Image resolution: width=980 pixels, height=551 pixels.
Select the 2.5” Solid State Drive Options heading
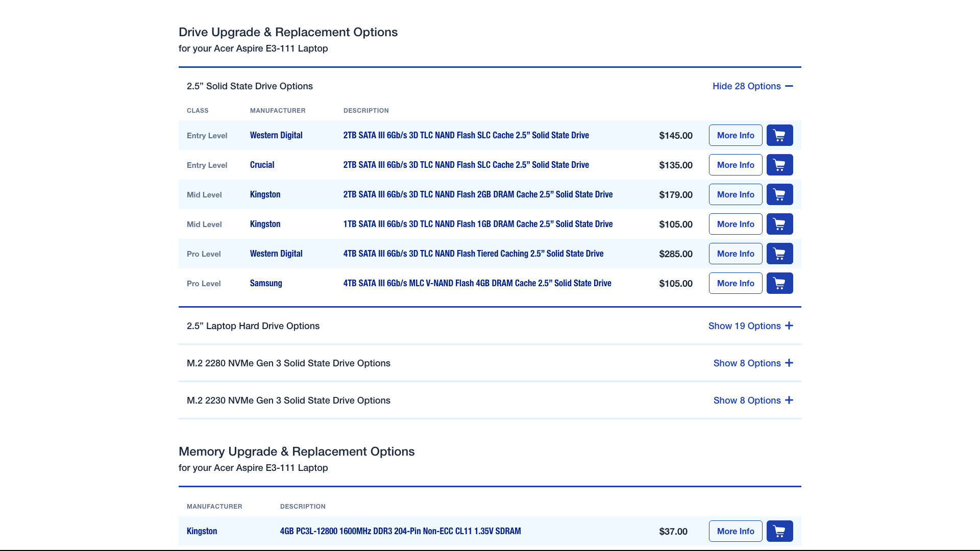click(x=250, y=86)
